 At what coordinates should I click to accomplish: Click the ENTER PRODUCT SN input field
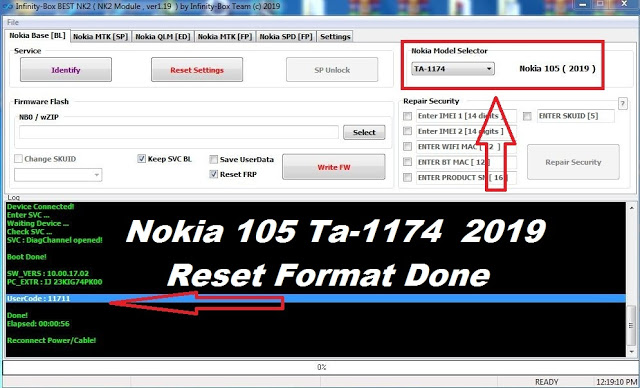466,178
